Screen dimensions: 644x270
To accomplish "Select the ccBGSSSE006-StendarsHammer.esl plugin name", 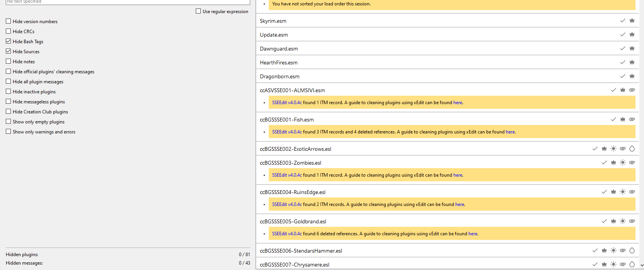I will pyautogui.click(x=301, y=251).
